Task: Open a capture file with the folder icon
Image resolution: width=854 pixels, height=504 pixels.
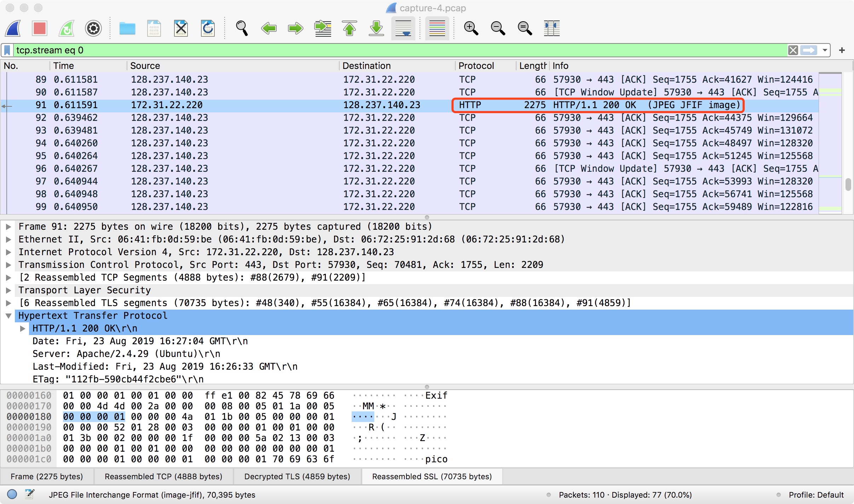Action: tap(127, 28)
